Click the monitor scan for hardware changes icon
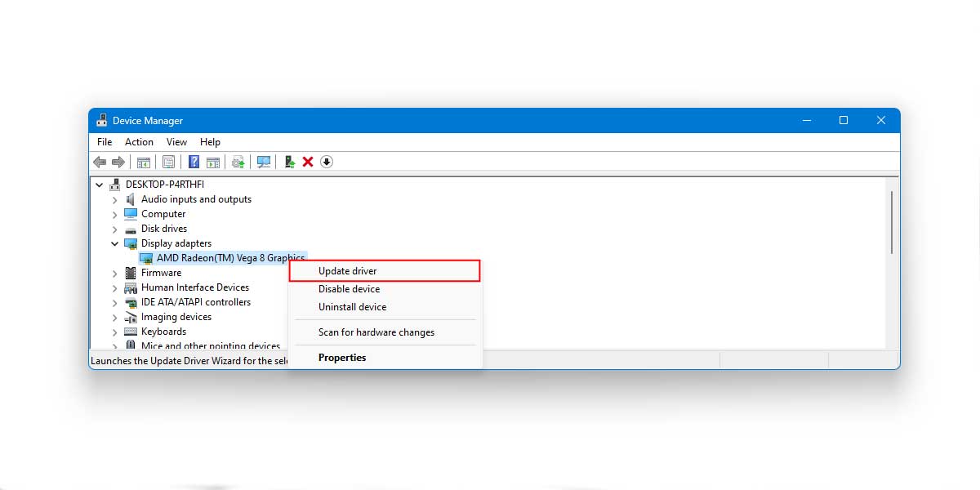Viewport: 980px width, 490px height. point(264,162)
